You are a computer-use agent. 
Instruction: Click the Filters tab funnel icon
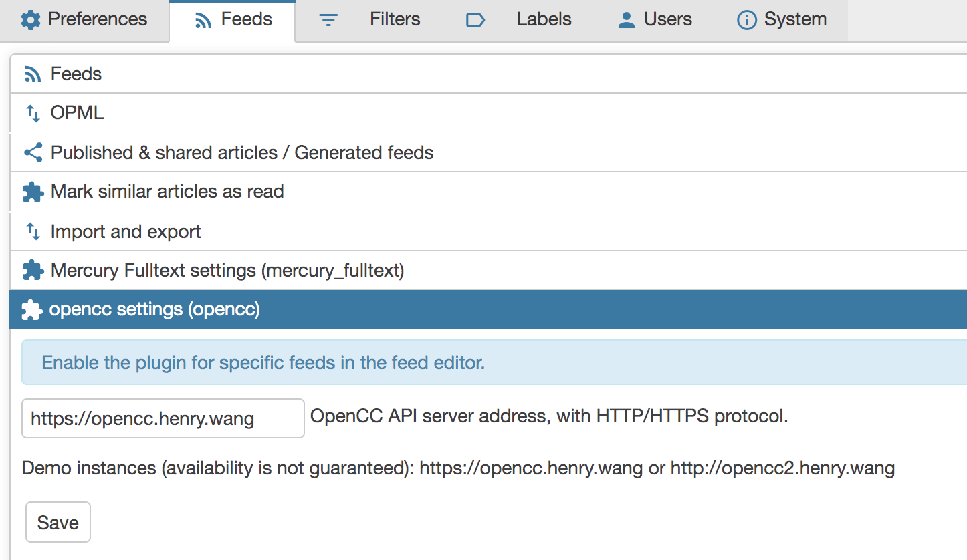point(328,21)
